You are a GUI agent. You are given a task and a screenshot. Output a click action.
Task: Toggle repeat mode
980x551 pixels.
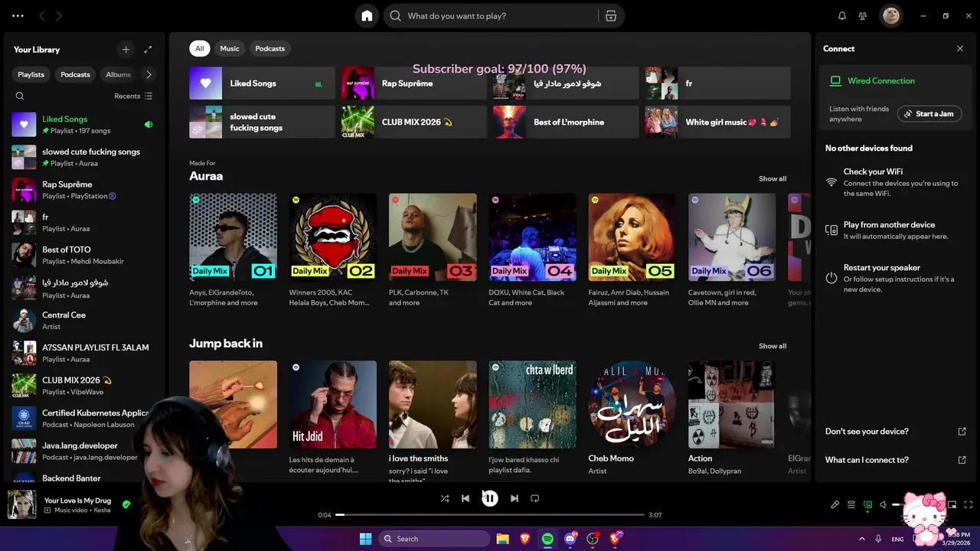[535, 498]
